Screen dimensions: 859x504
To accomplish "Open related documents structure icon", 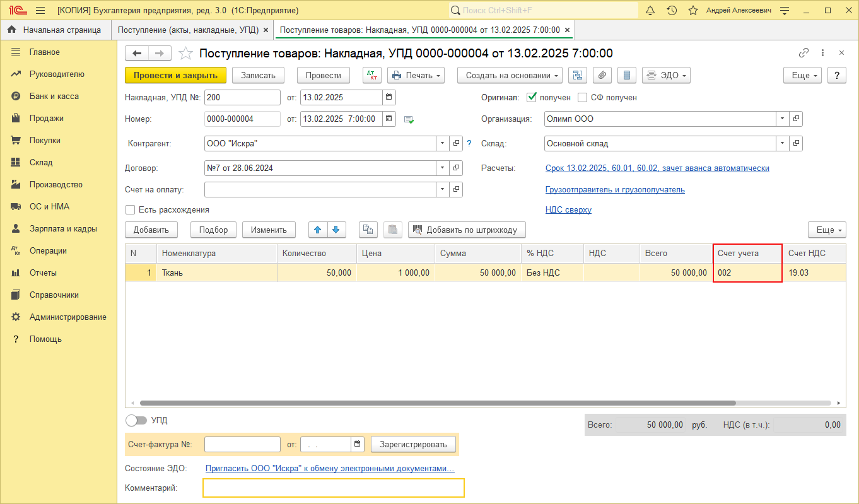I will (x=578, y=75).
